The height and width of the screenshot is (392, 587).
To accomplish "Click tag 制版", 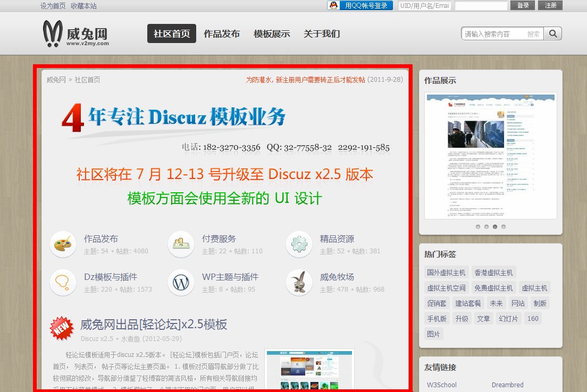I will coord(540,303).
